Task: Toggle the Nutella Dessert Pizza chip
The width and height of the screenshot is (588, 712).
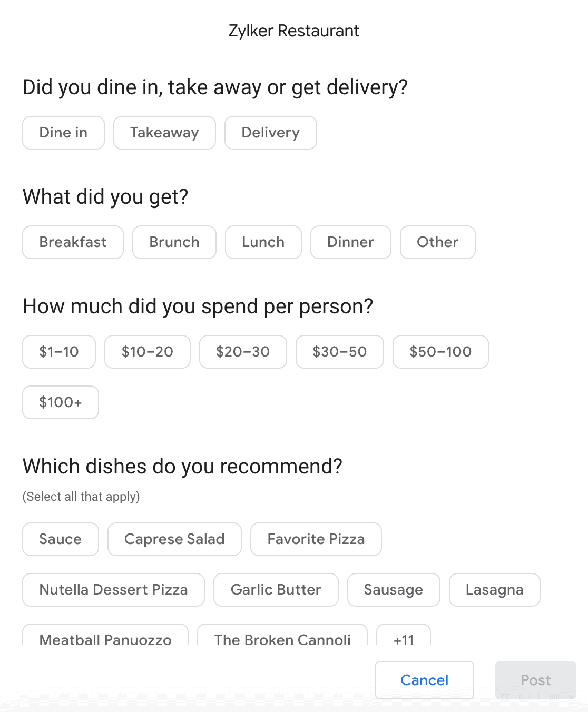Action: pos(113,590)
